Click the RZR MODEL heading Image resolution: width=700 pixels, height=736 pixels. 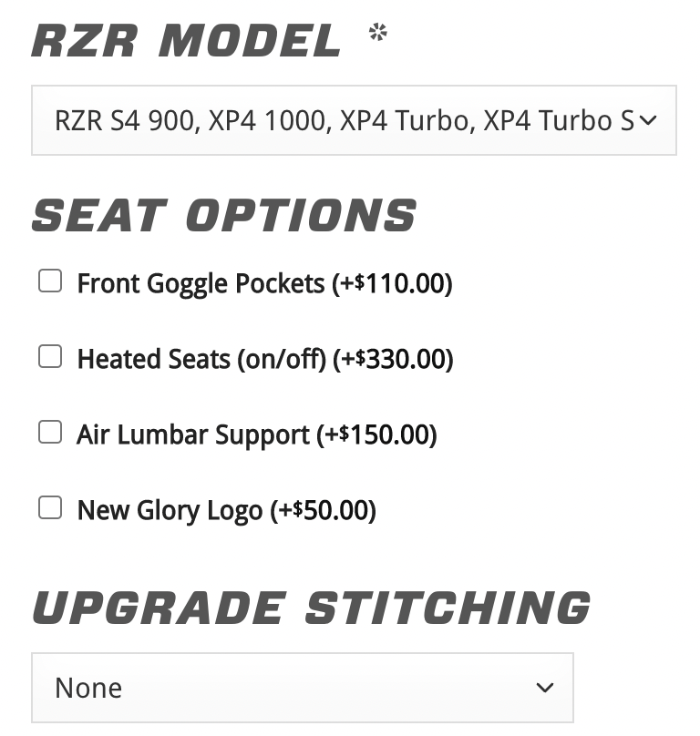tap(186, 41)
